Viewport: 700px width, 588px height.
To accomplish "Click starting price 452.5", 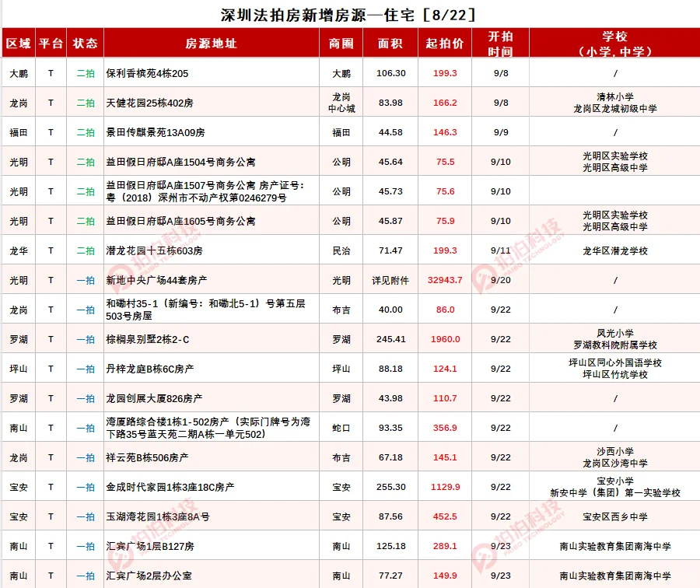I will click(445, 516).
